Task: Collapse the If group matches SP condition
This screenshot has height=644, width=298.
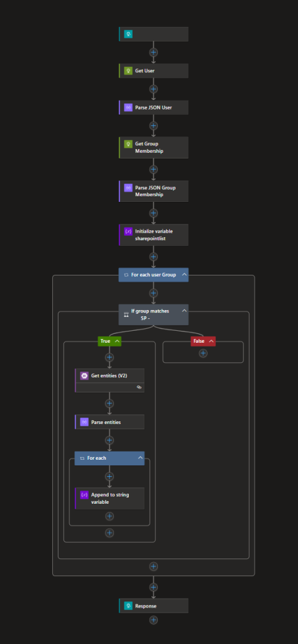Action: (x=184, y=311)
